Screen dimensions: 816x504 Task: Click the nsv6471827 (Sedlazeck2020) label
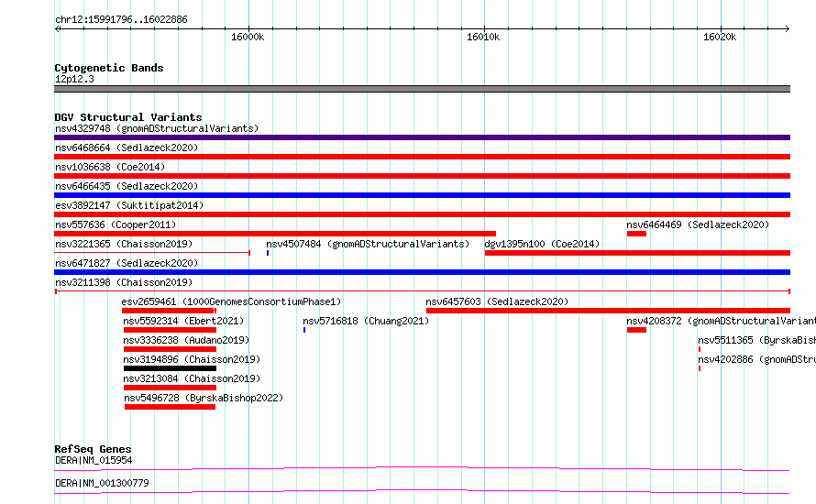coord(127,263)
